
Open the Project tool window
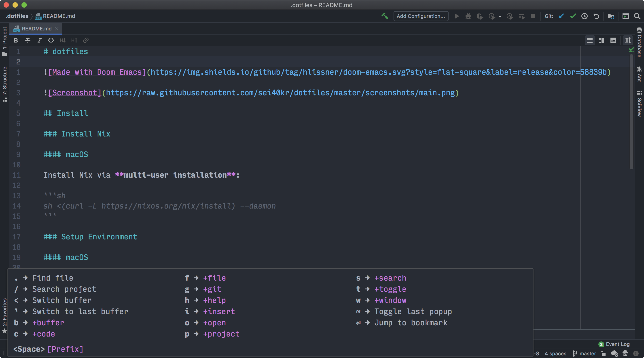coord(4,42)
